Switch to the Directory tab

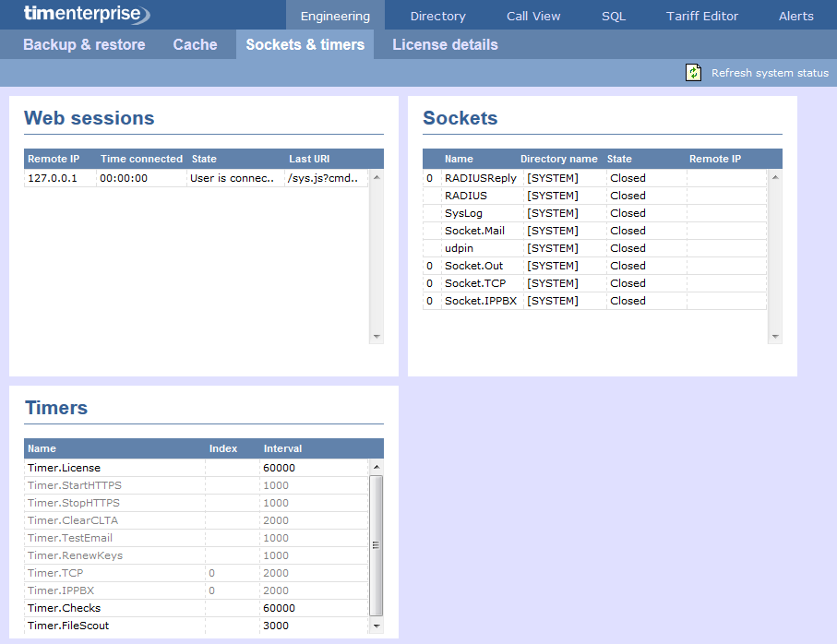point(437,16)
